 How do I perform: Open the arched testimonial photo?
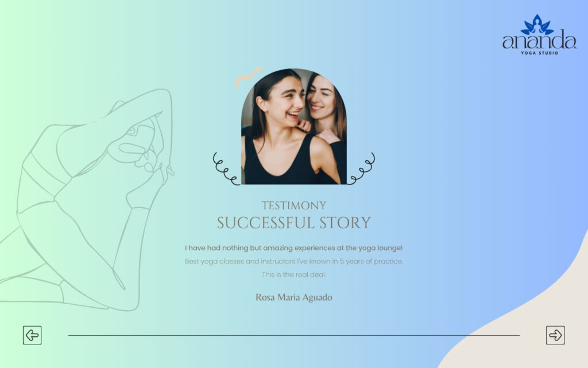pos(293,126)
